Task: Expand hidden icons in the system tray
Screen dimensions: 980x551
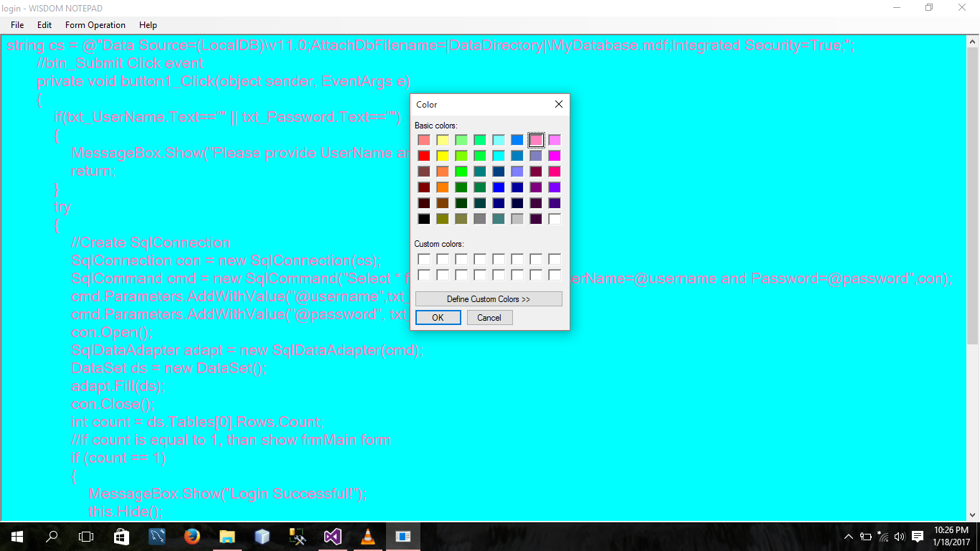Action: (x=848, y=536)
